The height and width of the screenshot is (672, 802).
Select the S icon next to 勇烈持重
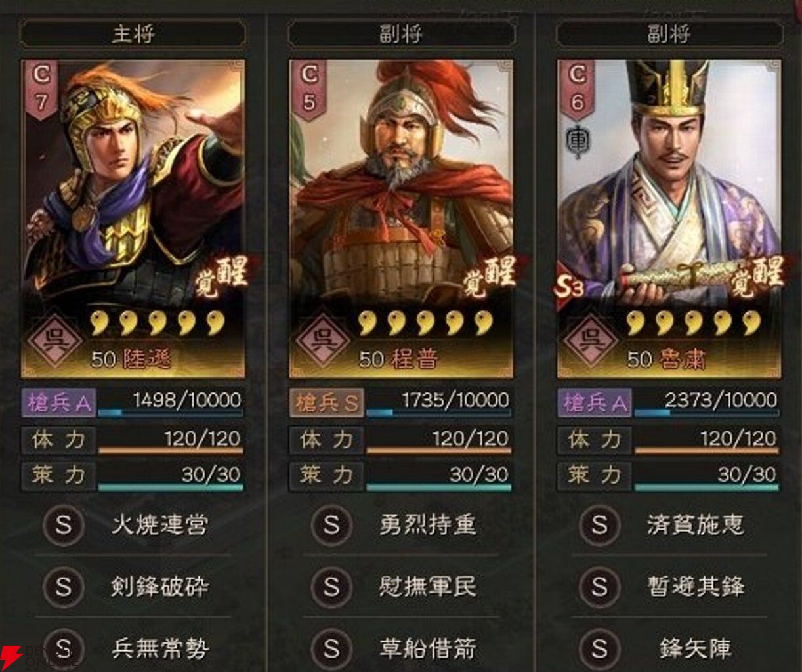331,525
